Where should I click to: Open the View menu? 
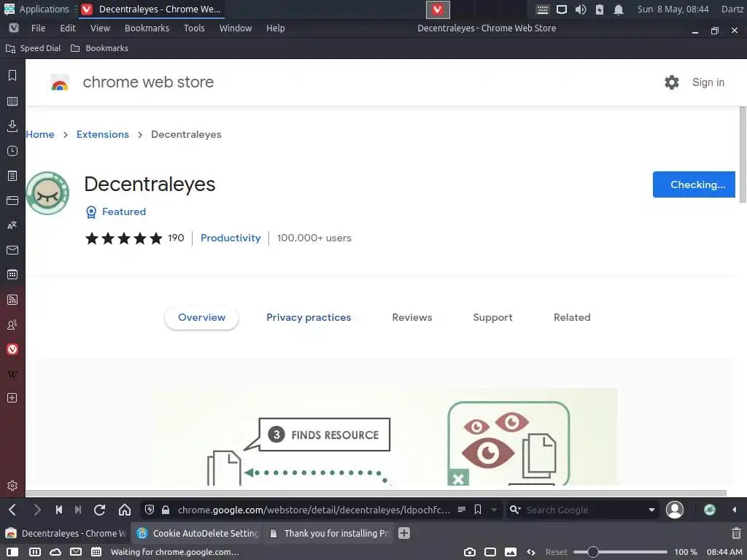(x=100, y=28)
